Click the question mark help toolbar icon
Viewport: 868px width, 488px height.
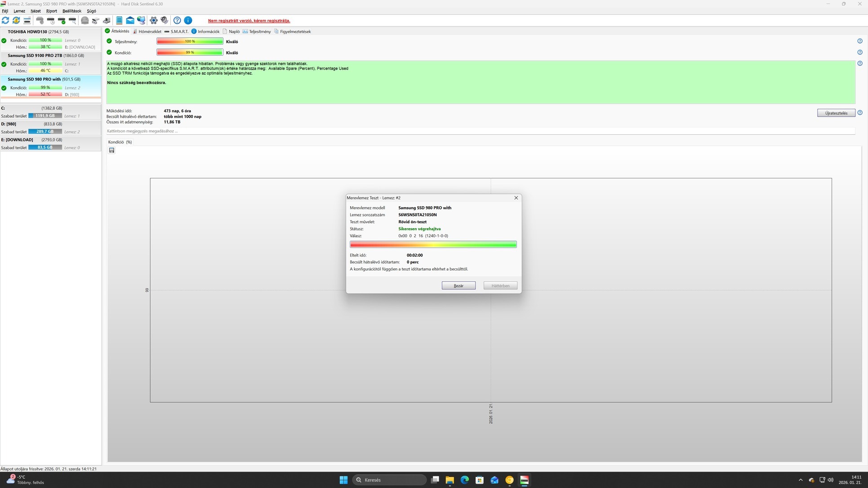(x=177, y=20)
